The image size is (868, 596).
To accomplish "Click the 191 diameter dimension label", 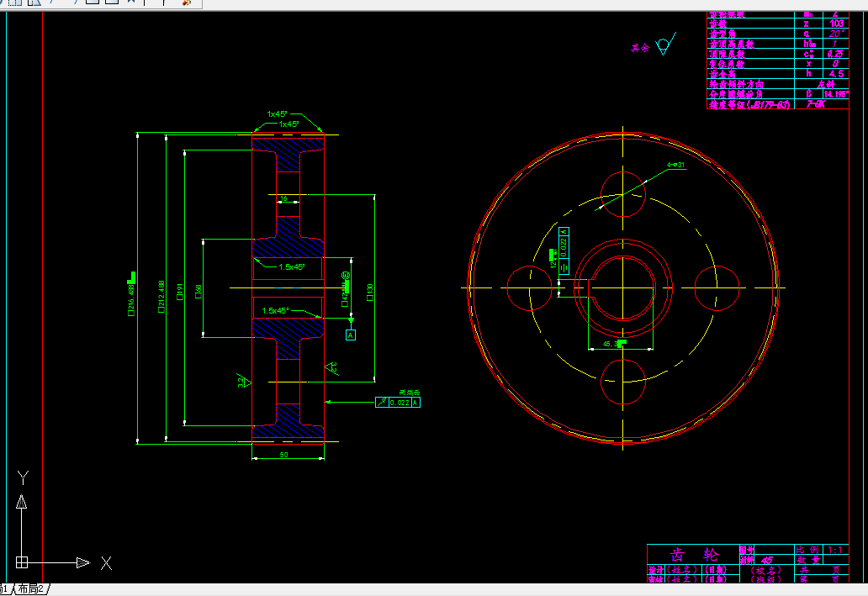I will (180, 292).
